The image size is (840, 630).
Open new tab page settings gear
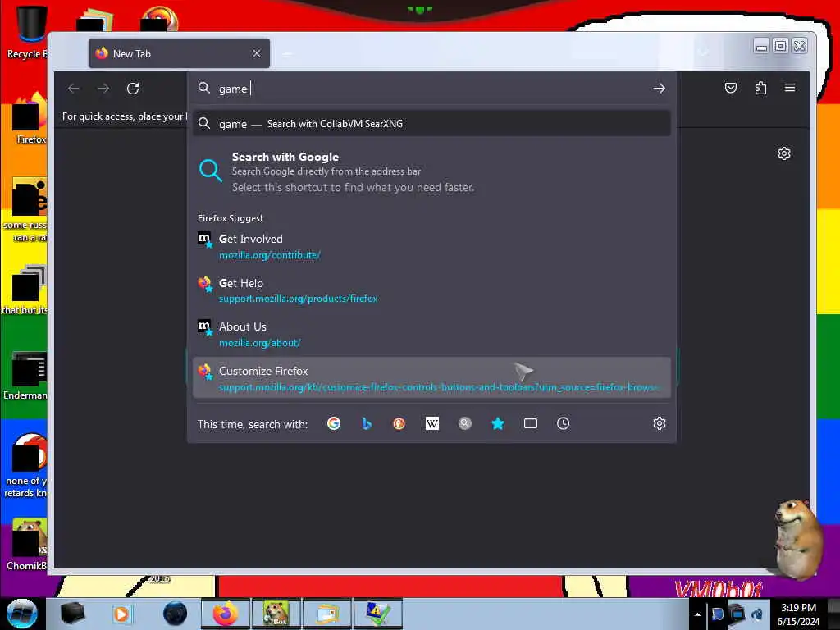click(783, 153)
